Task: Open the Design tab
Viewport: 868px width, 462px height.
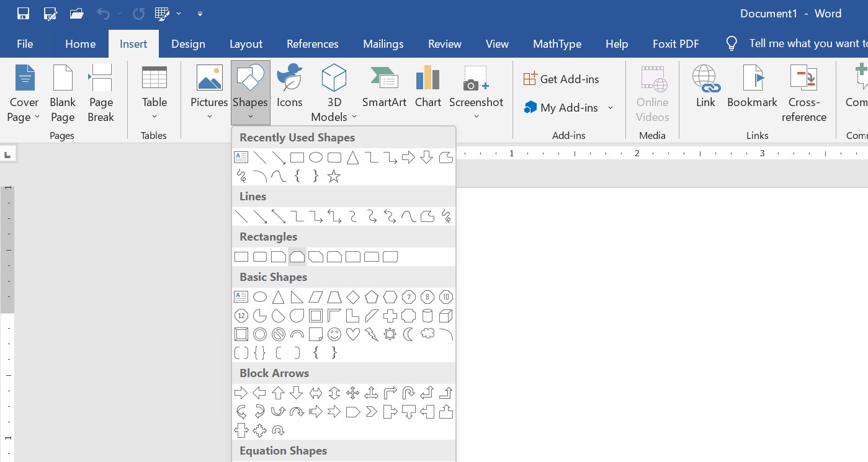Action: point(188,44)
